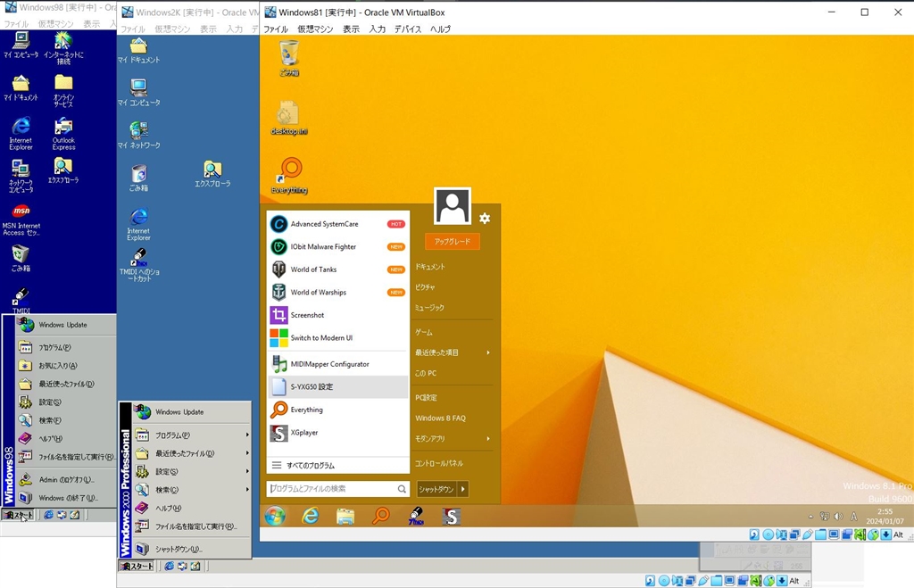Viewport: 914px width, 588px height.
Task: Open ドキュメント from the Windows81 start menu
Action: point(430,266)
